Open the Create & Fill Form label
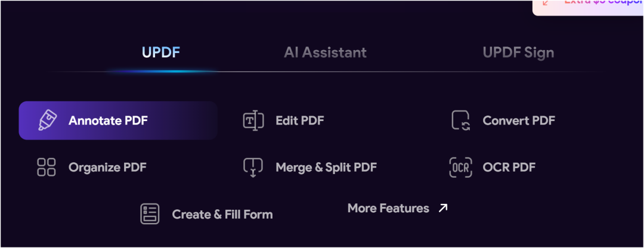Screen dimensions: 644x248 (x=222, y=215)
